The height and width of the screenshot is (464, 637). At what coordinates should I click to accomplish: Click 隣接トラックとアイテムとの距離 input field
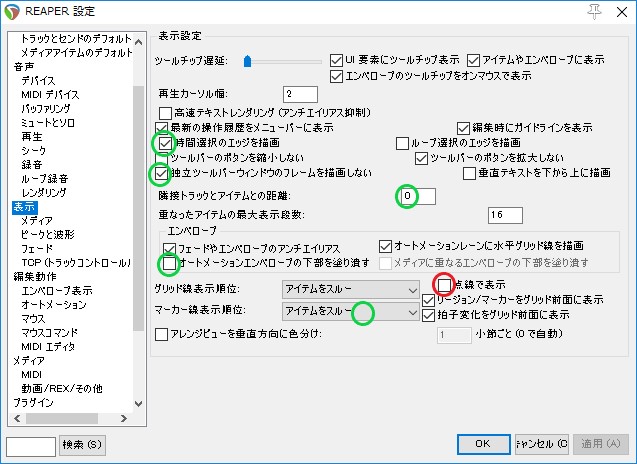click(x=418, y=196)
